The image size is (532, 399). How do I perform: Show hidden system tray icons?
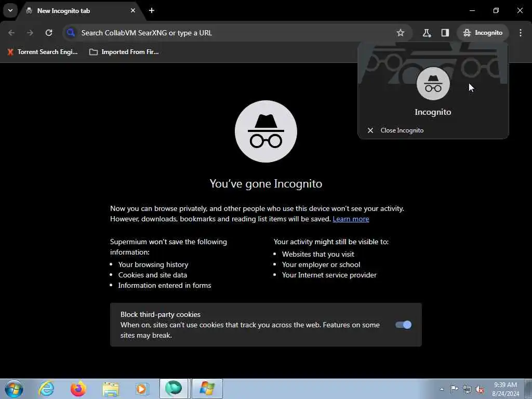point(442,390)
